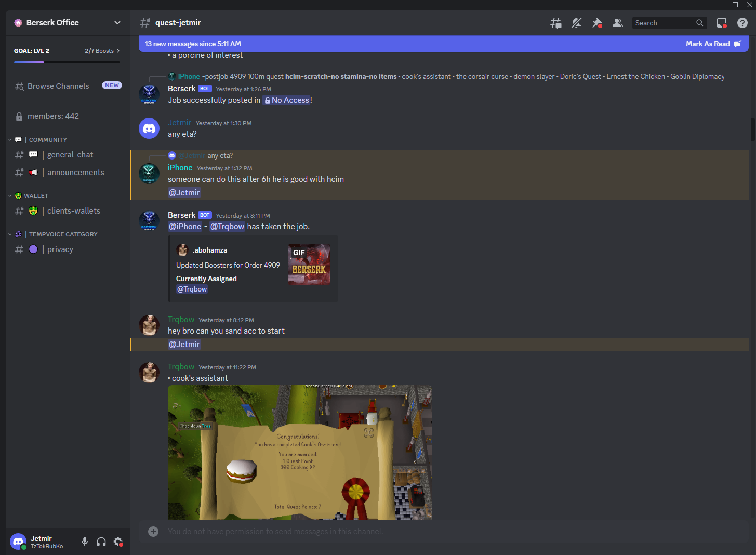Screen dimensions: 756x555
Task: Open User Settings gear
Action: 118,542
